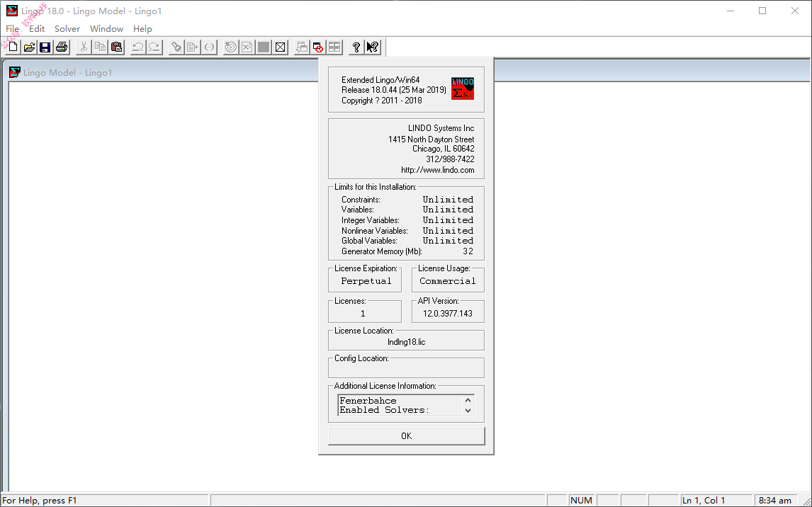
Task: Click the gray square Matrix Picture icon
Action: coord(264,47)
